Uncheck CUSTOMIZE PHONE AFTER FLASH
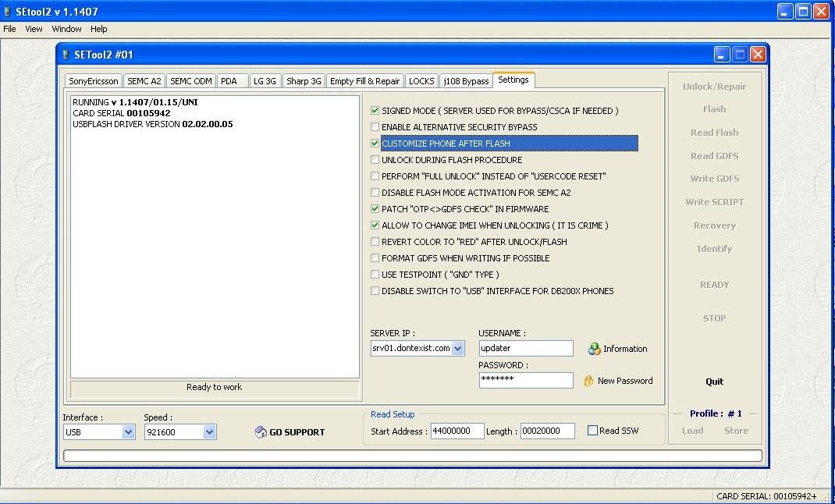 375,144
